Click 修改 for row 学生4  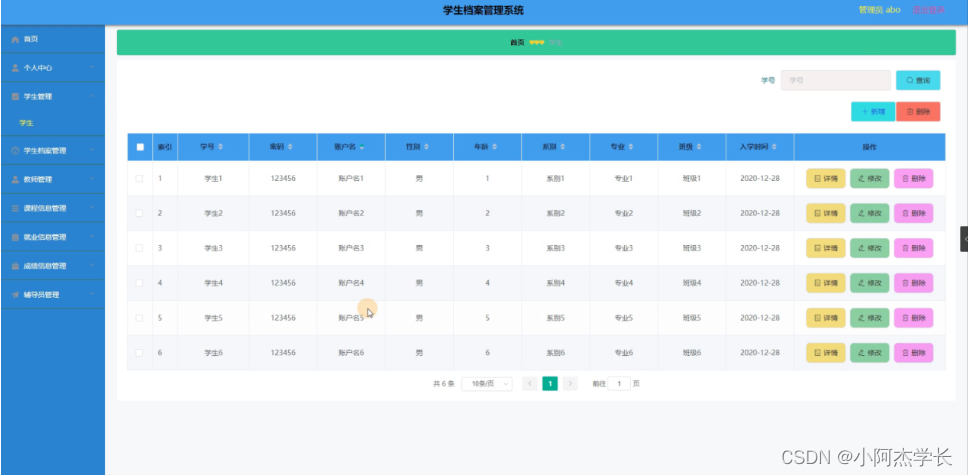869,283
